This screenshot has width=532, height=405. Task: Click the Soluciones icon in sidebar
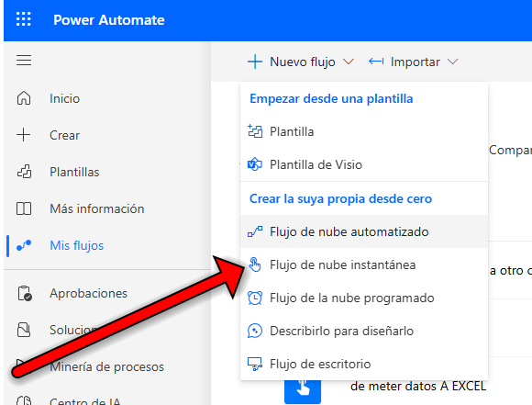pos(24,330)
